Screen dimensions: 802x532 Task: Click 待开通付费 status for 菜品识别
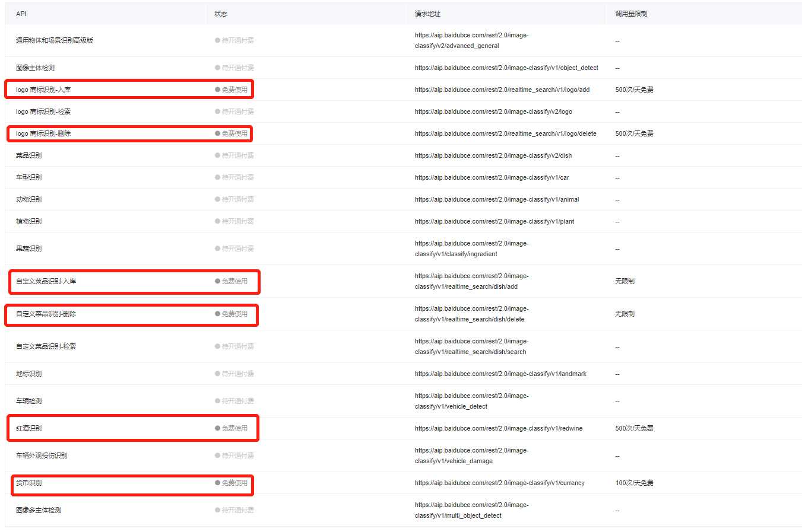(234, 155)
